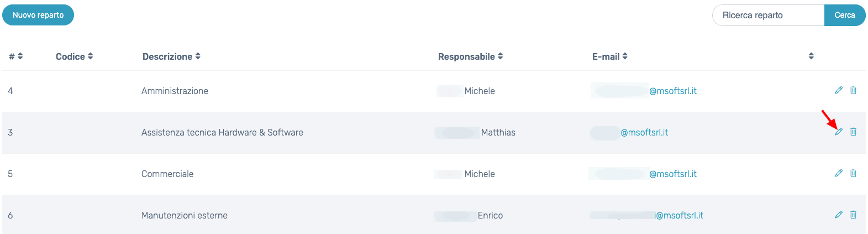Edit the Manutenzioni esterne department
The width and height of the screenshot is (868, 234).
click(839, 215)
